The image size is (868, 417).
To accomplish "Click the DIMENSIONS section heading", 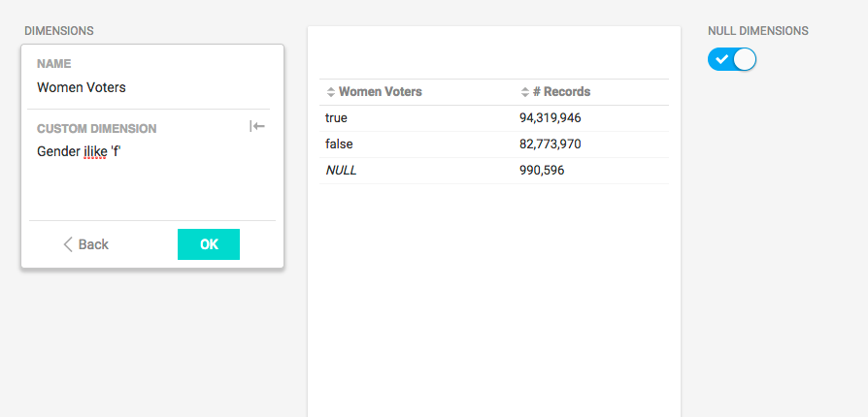I will point(59,31).
